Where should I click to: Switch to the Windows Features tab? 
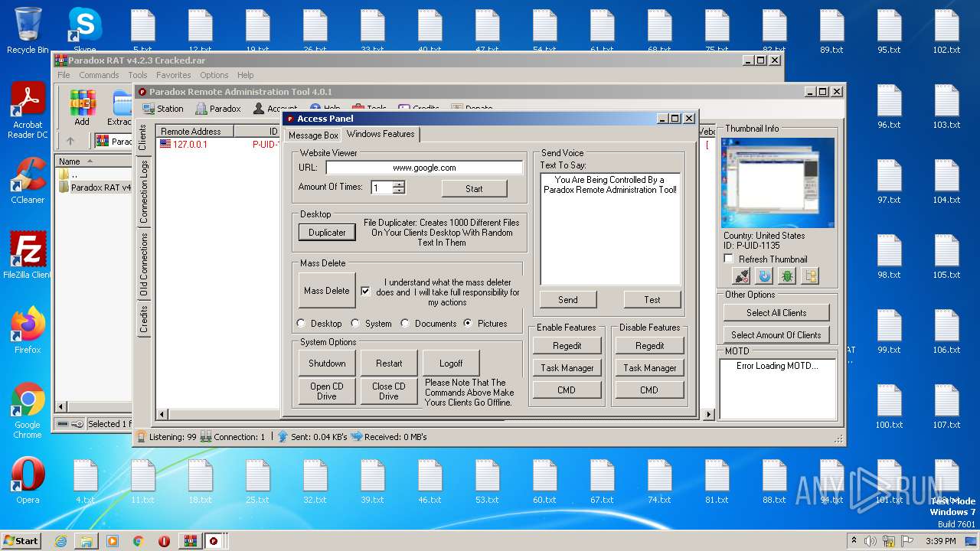[x=381, y=134]
